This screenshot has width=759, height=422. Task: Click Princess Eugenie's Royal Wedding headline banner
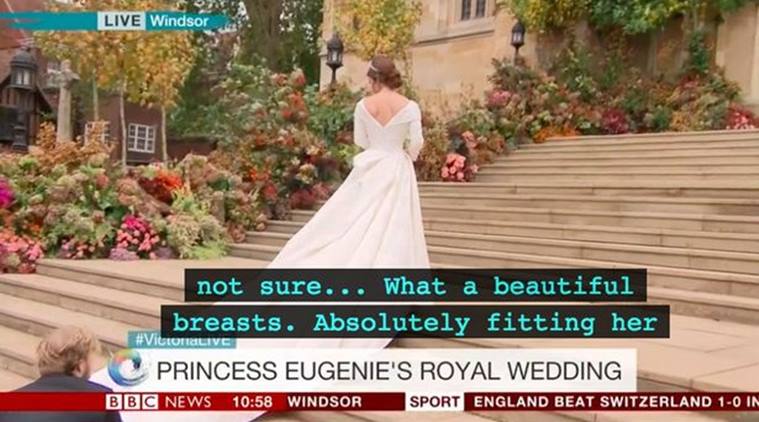tap(389, 371)
